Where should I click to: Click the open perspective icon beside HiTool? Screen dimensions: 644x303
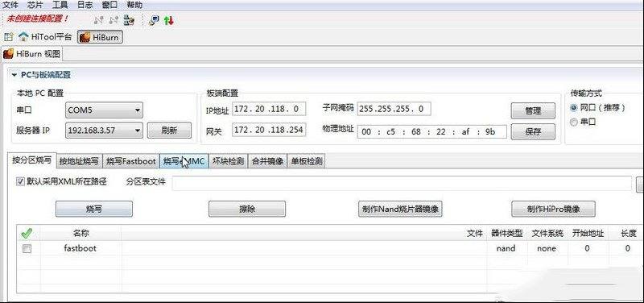[x=8, y=36]
